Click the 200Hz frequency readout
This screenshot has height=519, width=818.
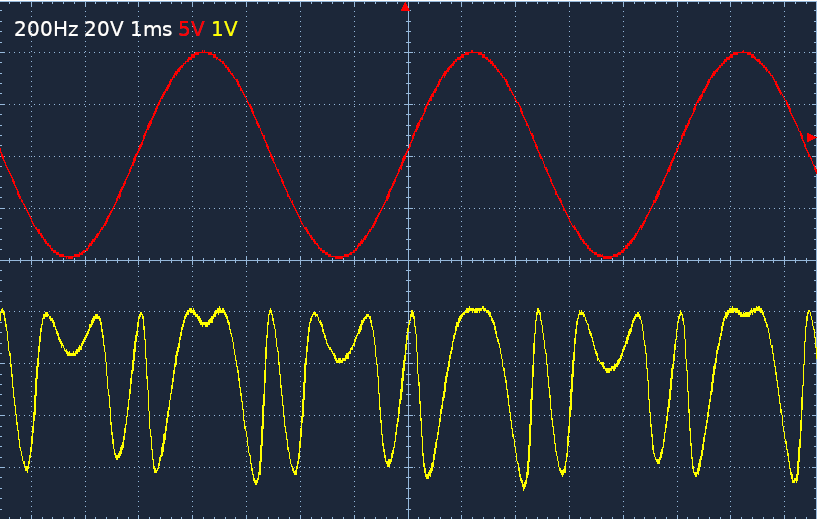(x=46, y=29)
